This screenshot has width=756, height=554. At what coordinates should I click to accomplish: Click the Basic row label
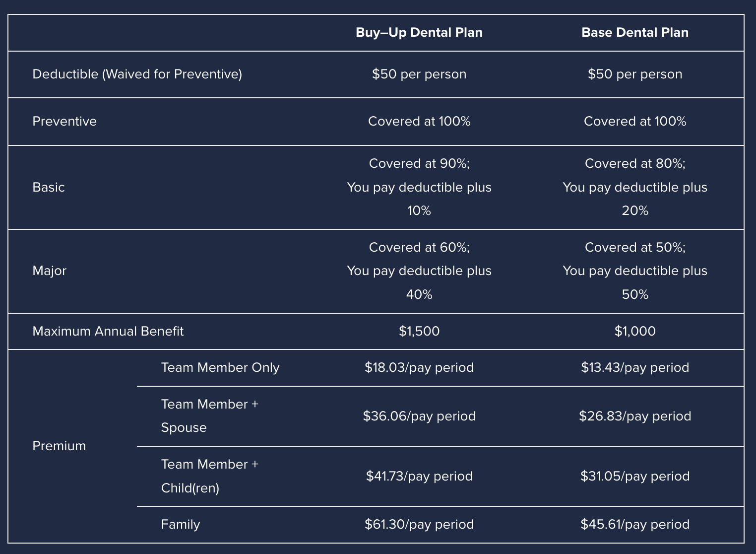(49, 187)
